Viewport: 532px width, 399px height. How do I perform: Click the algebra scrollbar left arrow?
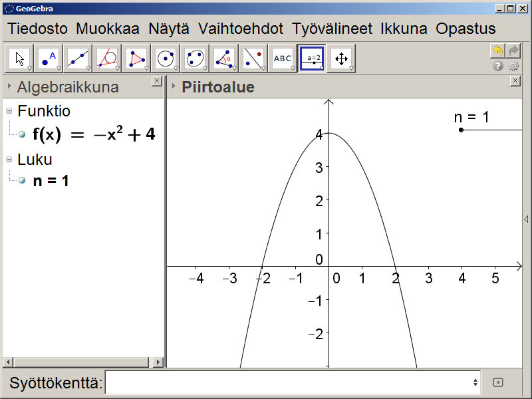coord(8,362)
